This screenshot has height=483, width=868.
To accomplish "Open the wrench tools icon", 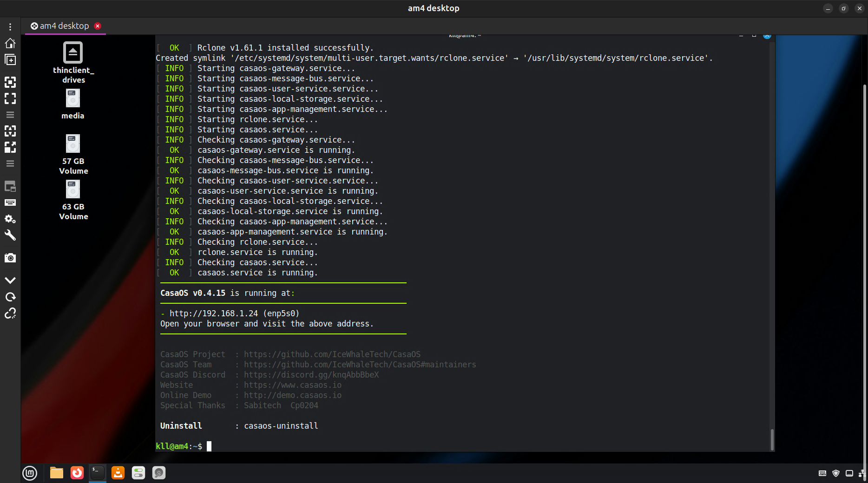I will coord(10,235).
